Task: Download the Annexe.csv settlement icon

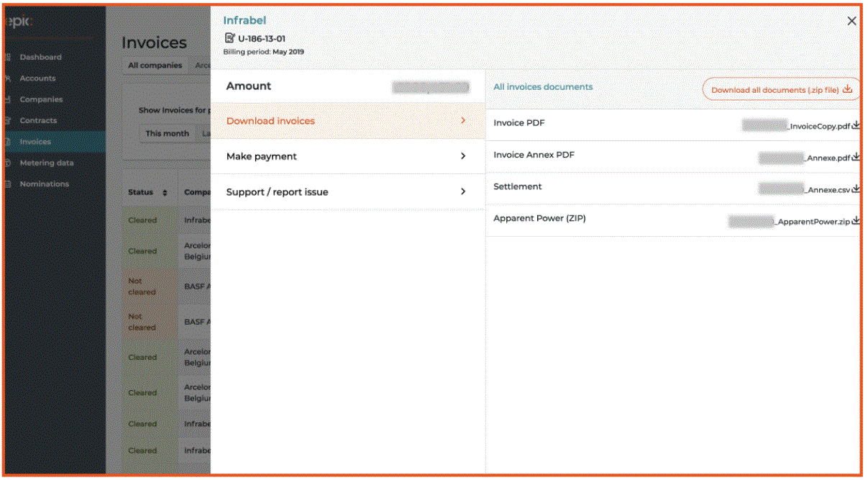Action: pos(856,189)
